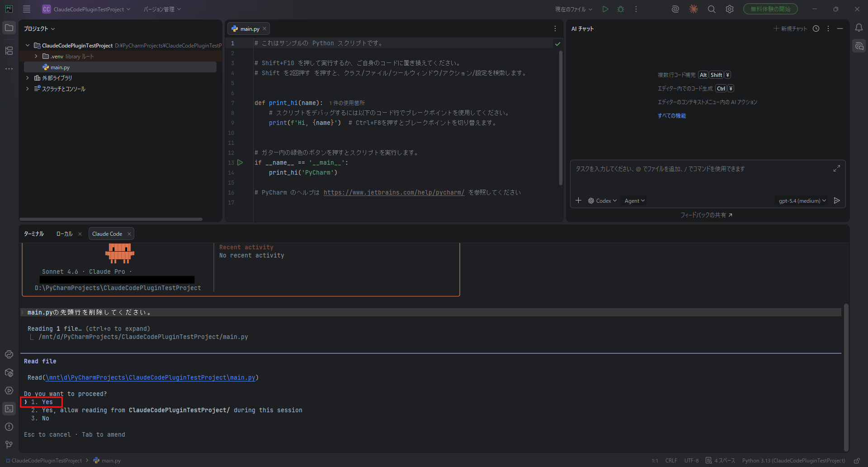Click the 無料体験の開始 button
Screen dimensions: 868x467
(x=770, y=9)
